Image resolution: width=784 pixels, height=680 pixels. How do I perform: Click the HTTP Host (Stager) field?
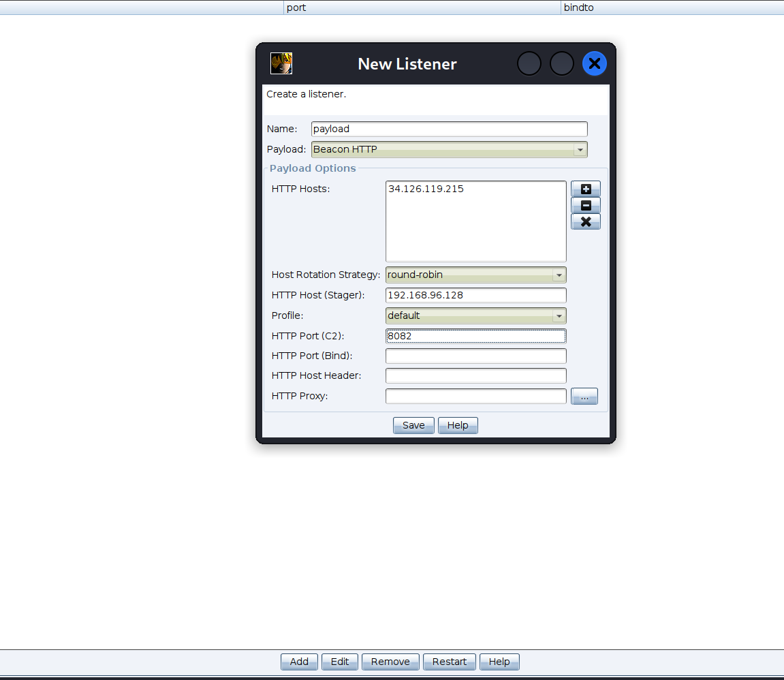click(x=475, y=295)
